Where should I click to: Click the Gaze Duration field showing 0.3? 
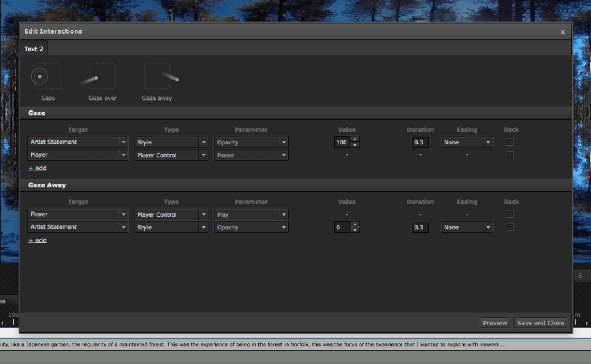420,142
